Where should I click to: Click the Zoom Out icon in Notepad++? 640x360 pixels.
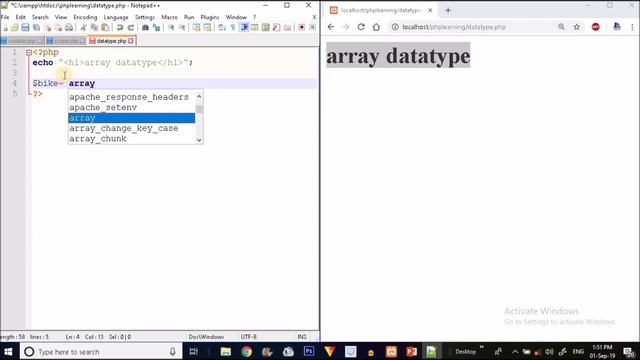(x=182, y=28)
